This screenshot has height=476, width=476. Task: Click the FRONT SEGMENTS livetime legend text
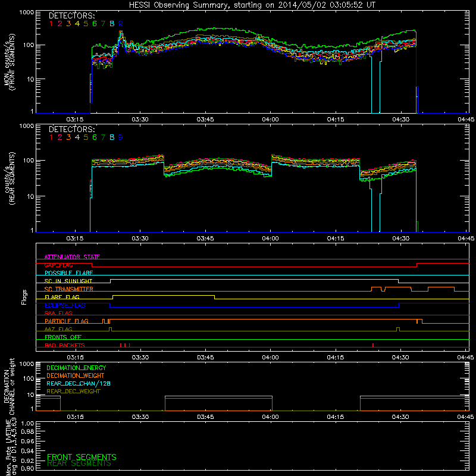[x=82, y=457]
